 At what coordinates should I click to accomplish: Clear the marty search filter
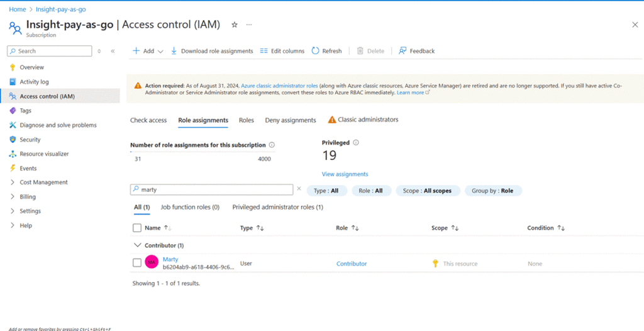tap(299, 189)
